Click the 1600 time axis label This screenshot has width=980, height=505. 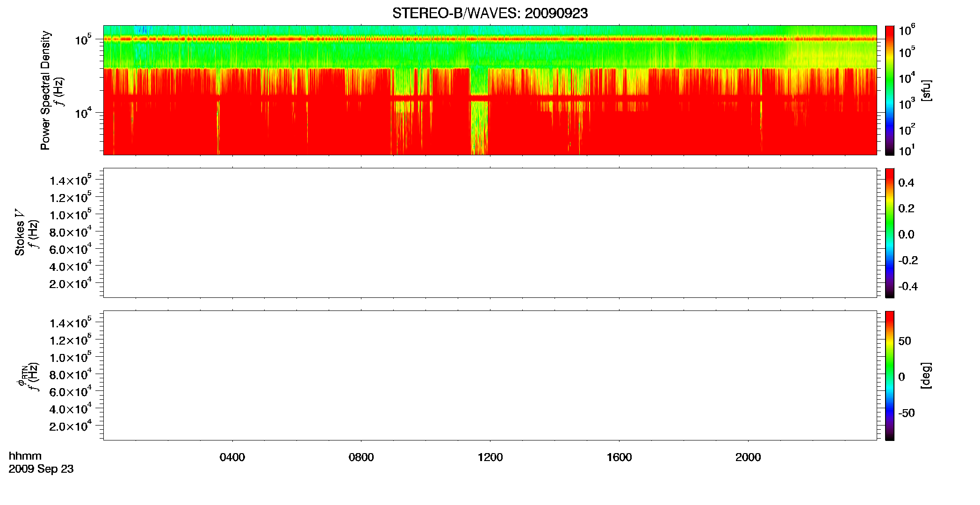[x=619, y=457]
